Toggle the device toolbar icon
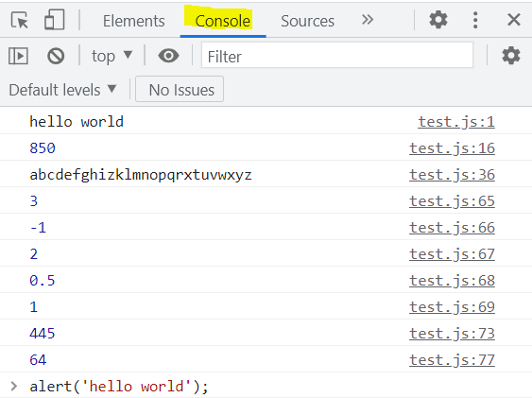Screen dimensions: 532x398 [x=54, y=20]
